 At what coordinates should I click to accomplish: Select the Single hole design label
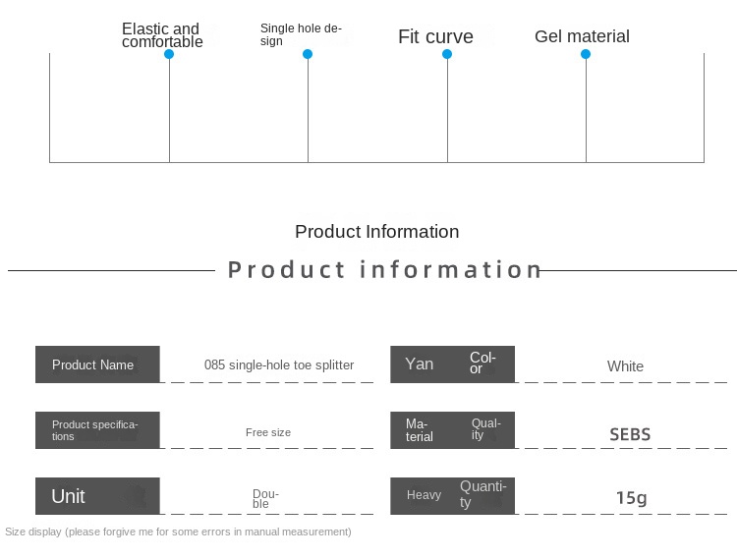click(301, 35)
